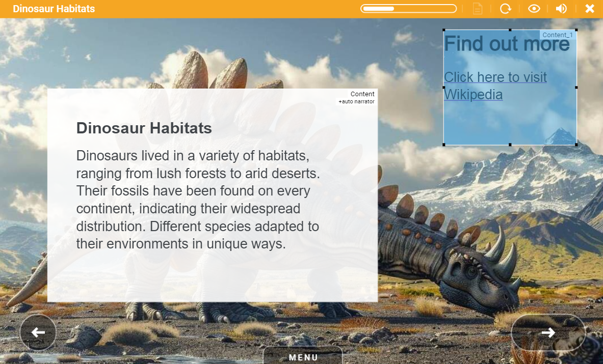Image resolution: width=603 pixels, height=364 pixels.
Task: Click the course progress bar
Action: [x=408, y=9]
